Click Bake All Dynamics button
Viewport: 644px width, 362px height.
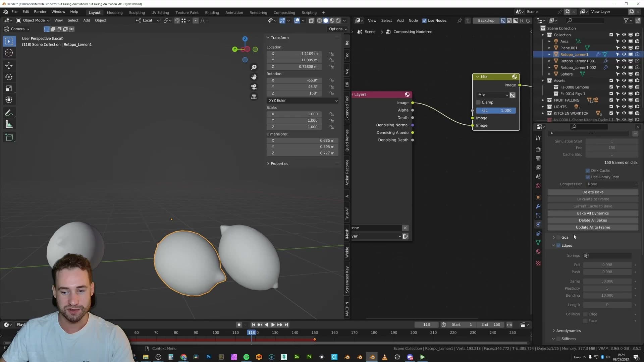(x=593, y=214)
